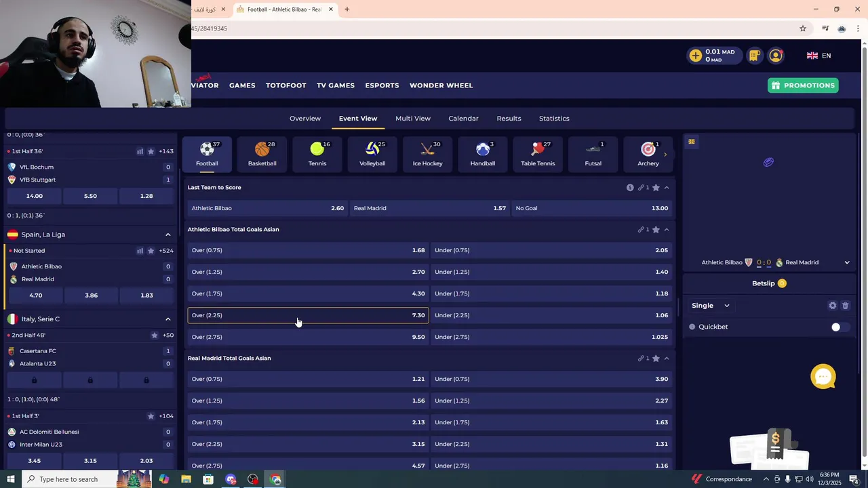Bet on Real Madrid last to score 1.57
This screenshot has height=488, width=868.
pyautogui.click(x=429, y=208)
